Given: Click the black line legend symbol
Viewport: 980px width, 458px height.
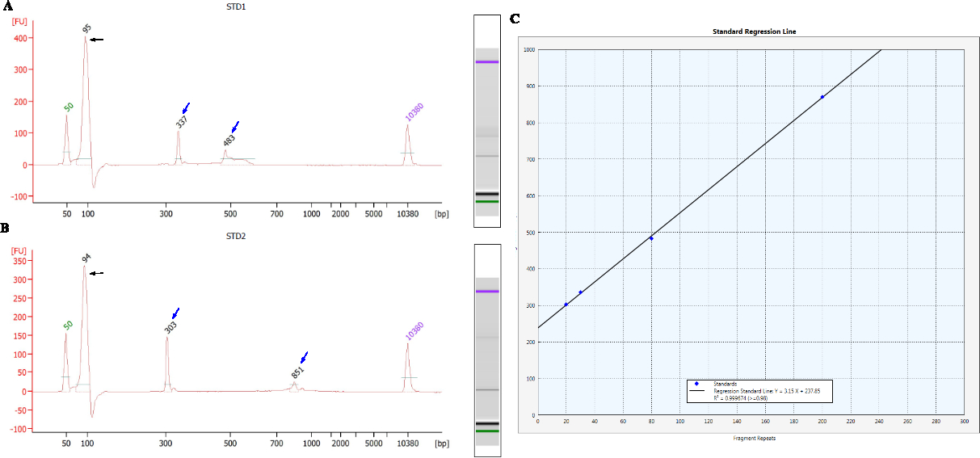Looking at the screenshot, I should (696, 390).
